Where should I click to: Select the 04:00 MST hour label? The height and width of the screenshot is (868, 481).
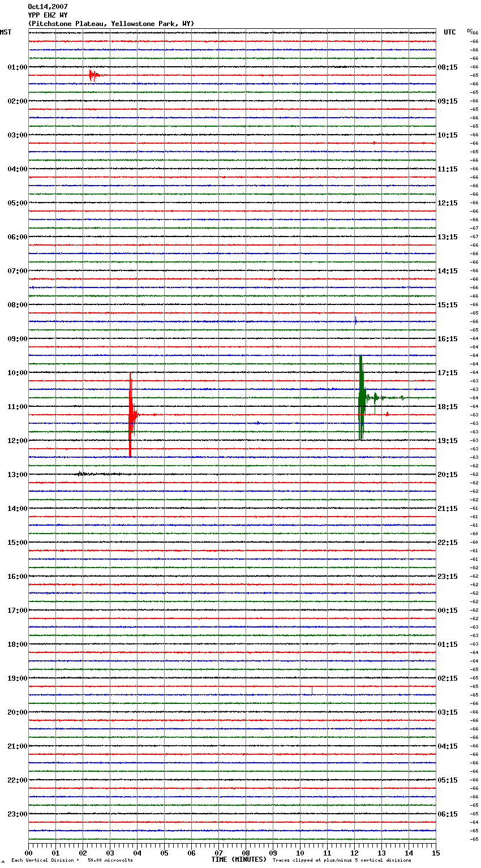coord(17,169)
